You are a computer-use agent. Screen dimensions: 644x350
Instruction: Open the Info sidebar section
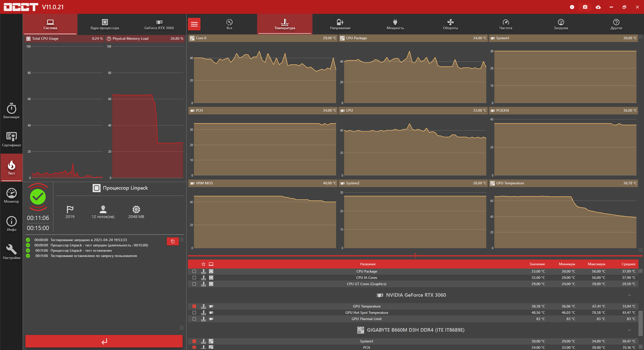click(x=11, y=224)
